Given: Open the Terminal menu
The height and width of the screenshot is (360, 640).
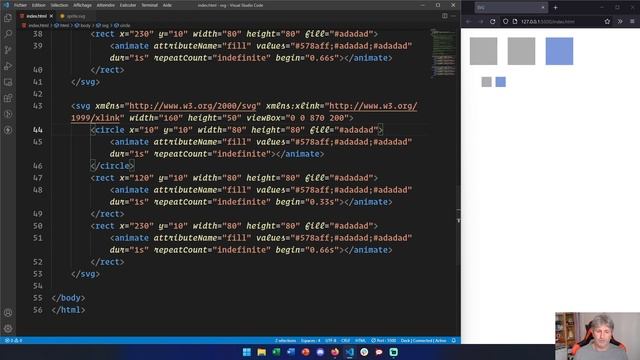Looking at the screenshot, I should pos(149,5).
